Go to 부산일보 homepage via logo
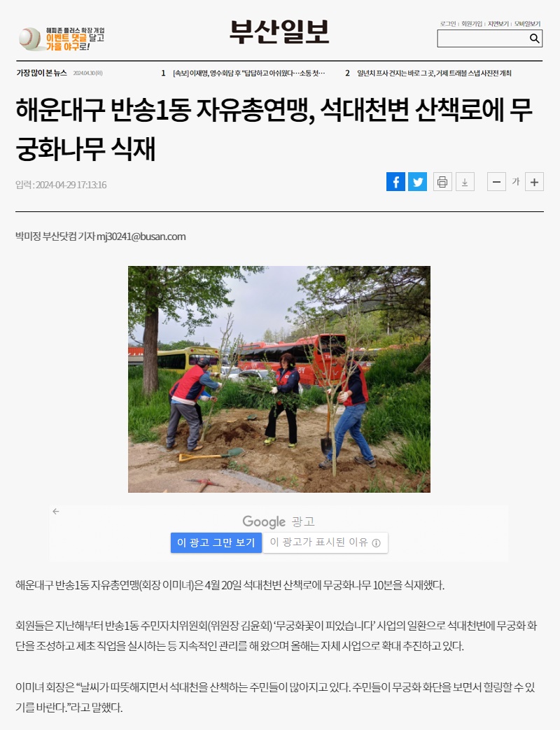The width and height of the screenshot is (560, 730). [x=279, y=32]
